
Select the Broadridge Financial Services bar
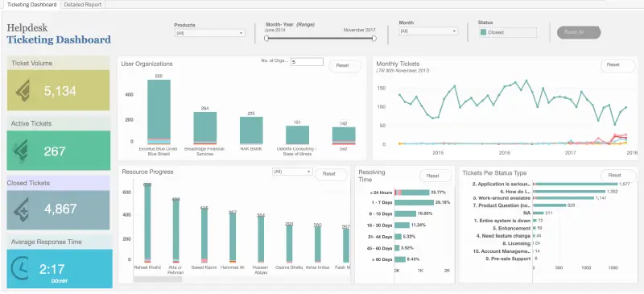(x=205, y=128)
